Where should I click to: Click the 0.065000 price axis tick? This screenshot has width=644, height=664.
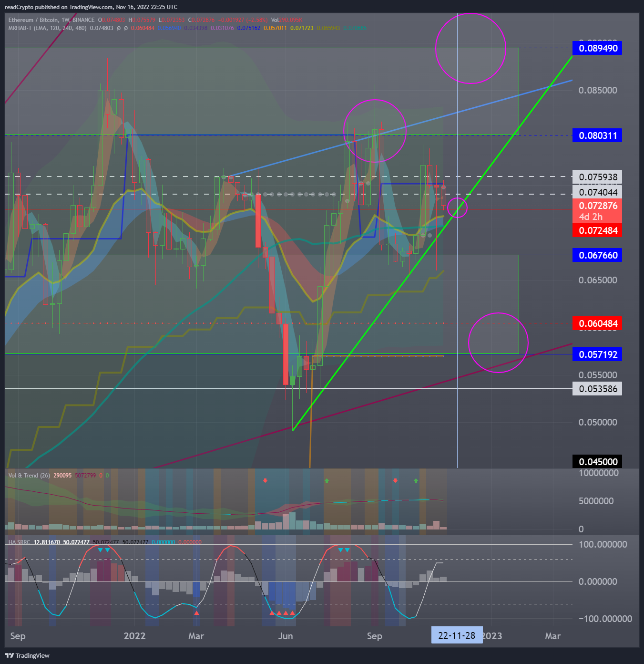[x=598, y=280]
